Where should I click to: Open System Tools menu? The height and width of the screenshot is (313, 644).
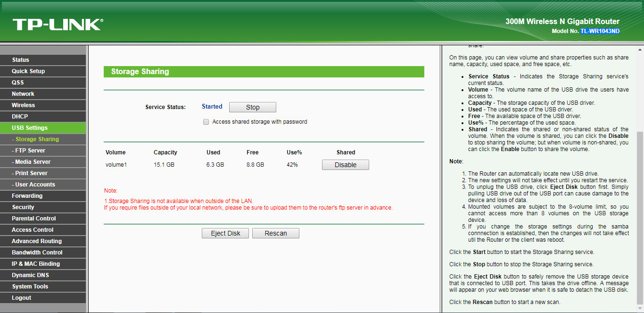tap(30, 287)
